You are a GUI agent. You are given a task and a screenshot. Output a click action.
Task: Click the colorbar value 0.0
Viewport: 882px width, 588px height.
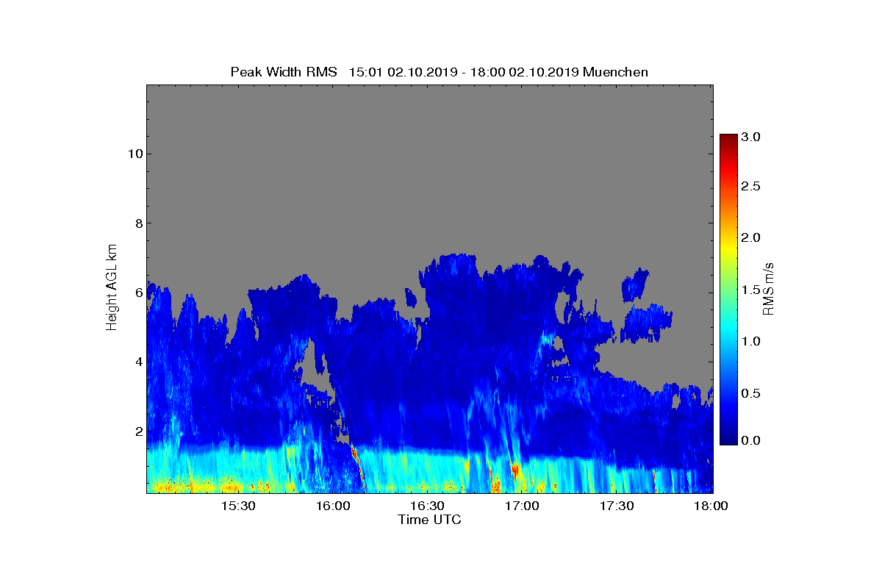coord(751,440)
